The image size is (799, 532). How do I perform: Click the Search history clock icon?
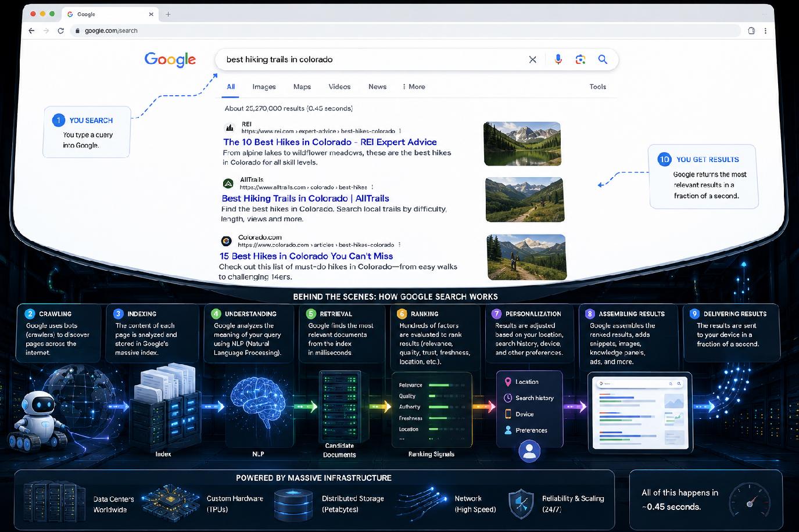[508, 398]
